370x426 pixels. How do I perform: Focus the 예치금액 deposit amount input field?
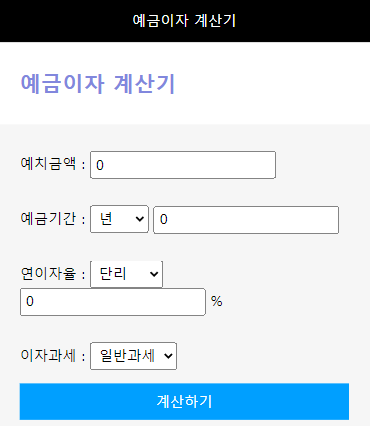(x=183, y=165)
